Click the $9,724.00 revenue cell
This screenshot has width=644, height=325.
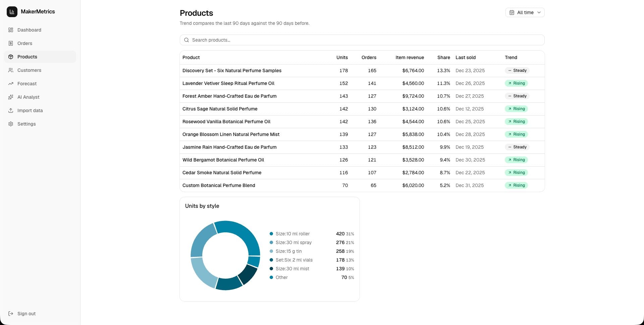pos(413,96)
